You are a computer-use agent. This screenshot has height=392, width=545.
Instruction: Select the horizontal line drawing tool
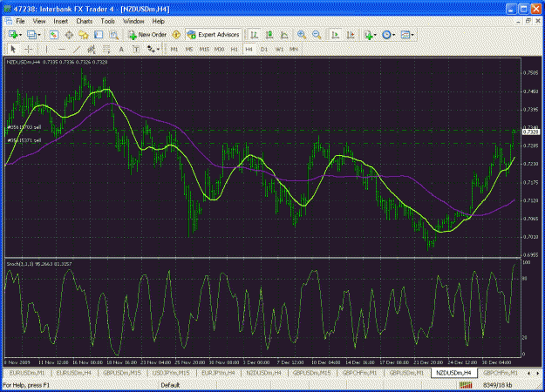coord(62,50)
